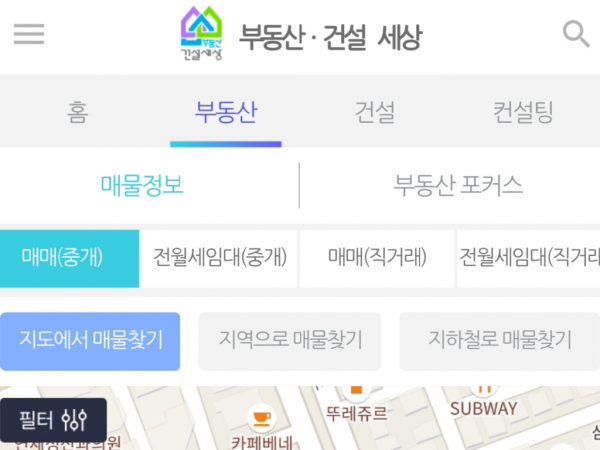Click the 지역으로 매물찾기 button
Viewport: 600px width, 450px height.
(x=290, y=341)
